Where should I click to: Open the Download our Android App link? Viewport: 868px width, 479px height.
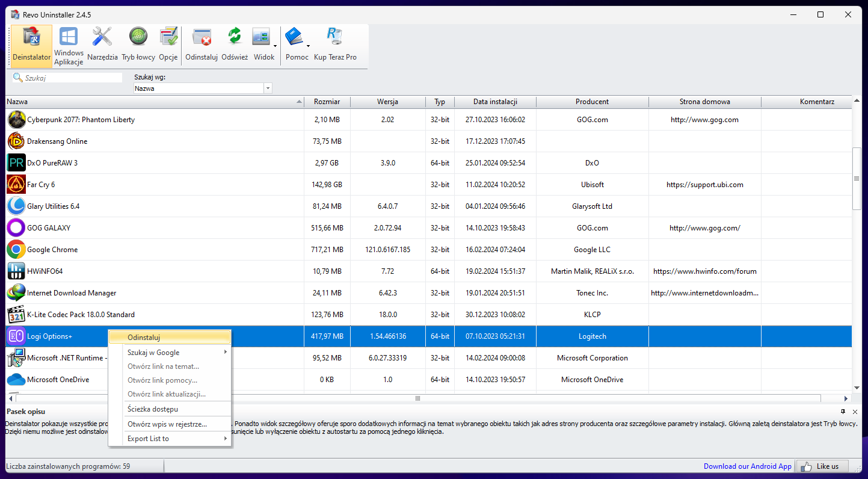(x=748, y=466)
